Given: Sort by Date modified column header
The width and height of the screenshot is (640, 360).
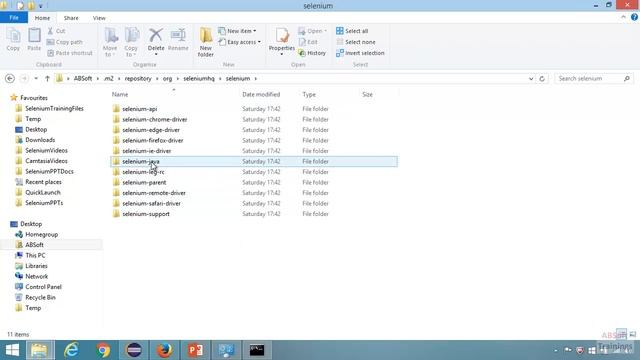Looking at the screenshot, I should point(261,94).
